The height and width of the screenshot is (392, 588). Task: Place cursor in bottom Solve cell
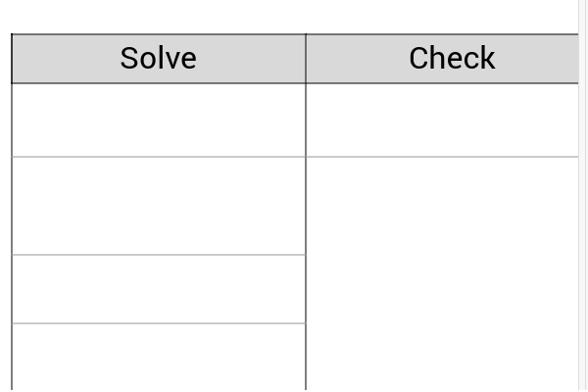pyautogui.click(x=159, y=357)
